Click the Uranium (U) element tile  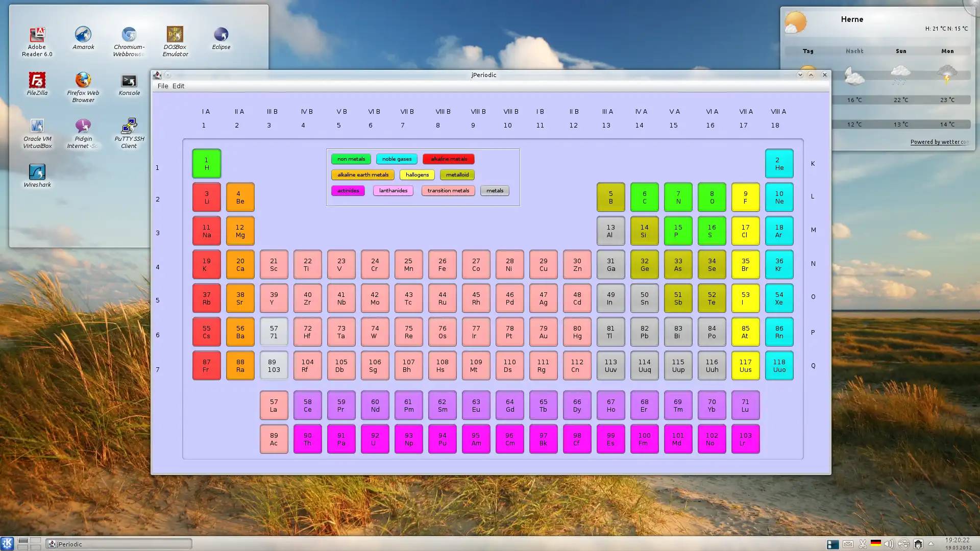point(375,439)
